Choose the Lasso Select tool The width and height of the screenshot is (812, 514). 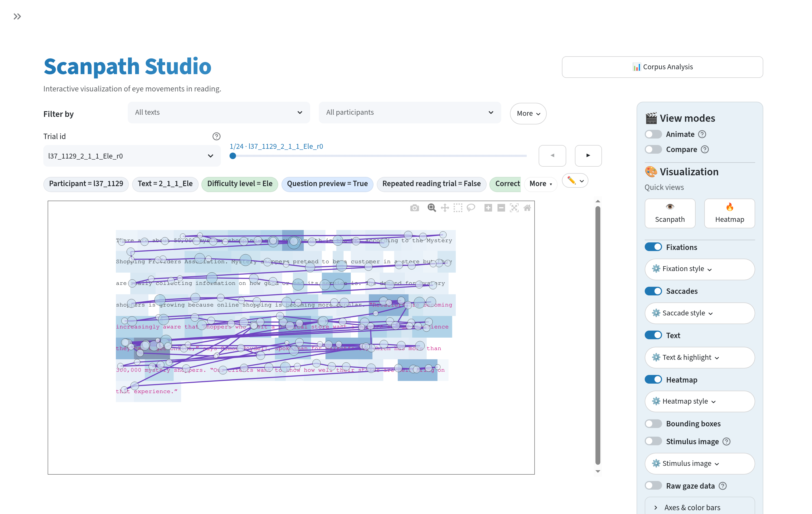click(x=471, y=207)
